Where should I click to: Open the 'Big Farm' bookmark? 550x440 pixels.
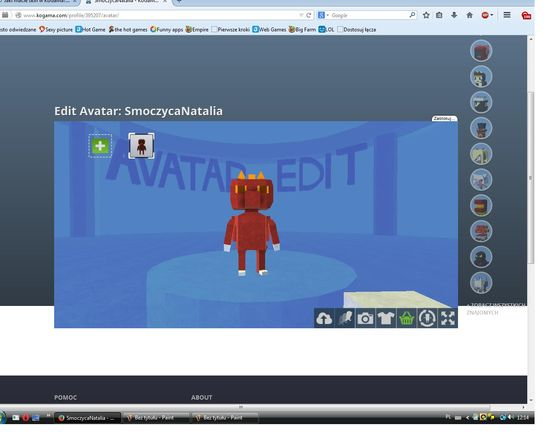[302, 29]
